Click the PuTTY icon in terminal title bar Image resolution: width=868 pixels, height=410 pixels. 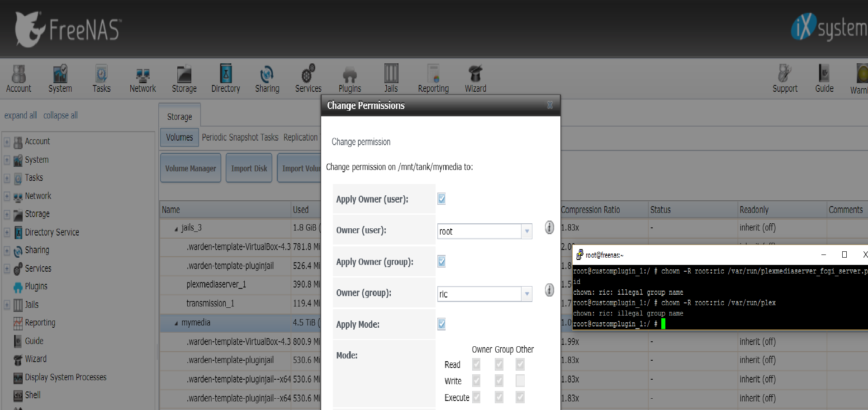coord(579,255)
